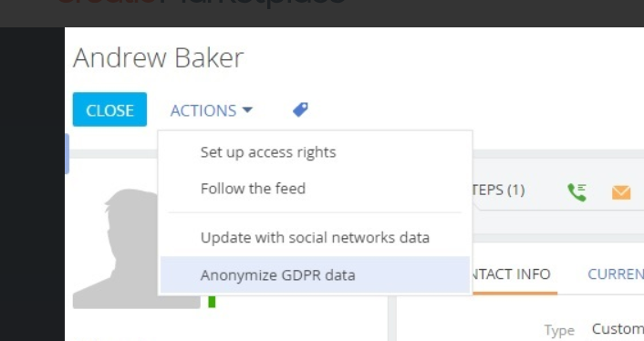Click the blue CLOSE button
This screenshot has height=341, width=644.
(x=109, y=109)
